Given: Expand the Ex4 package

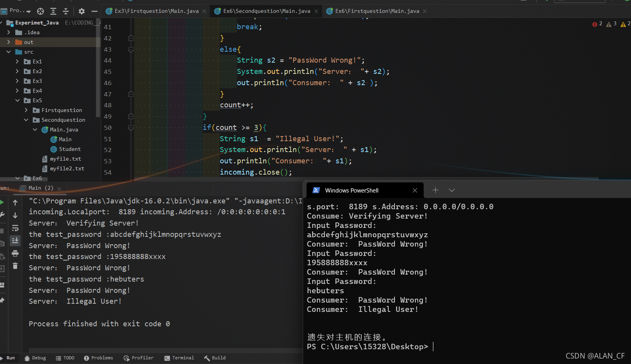Looking at the screenshot, I should [x=17, y=91].
